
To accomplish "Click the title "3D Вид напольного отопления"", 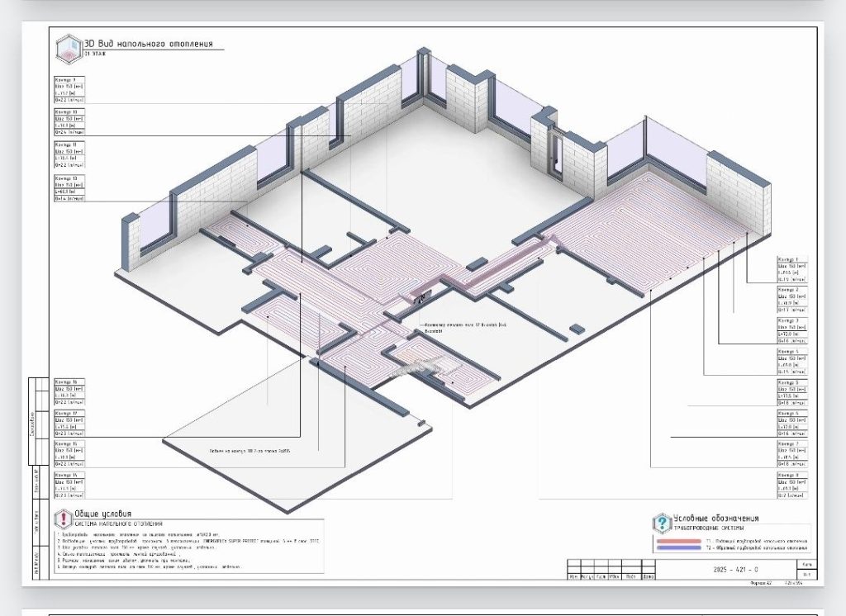I will [149, 44].
